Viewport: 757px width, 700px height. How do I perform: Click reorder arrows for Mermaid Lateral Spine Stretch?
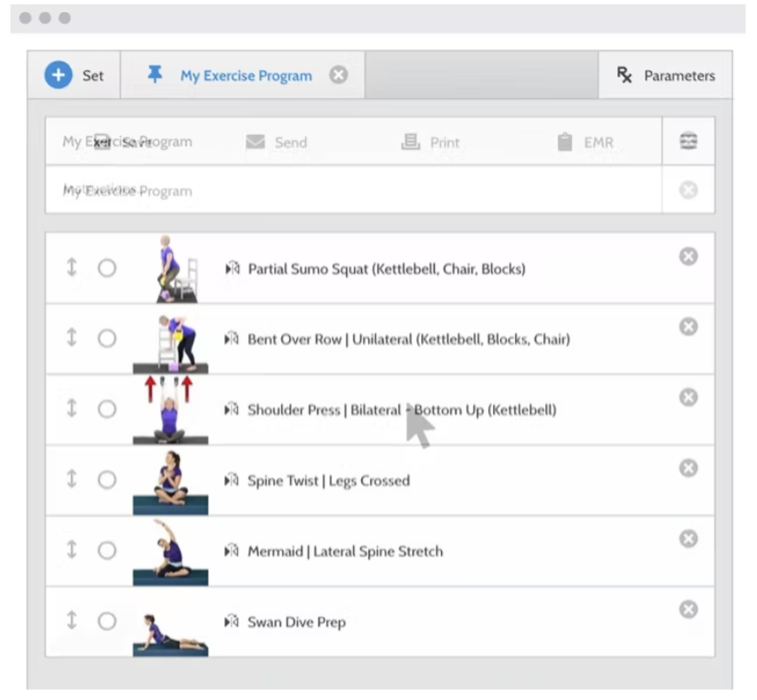pyautogui.click(x=71, y=550)
